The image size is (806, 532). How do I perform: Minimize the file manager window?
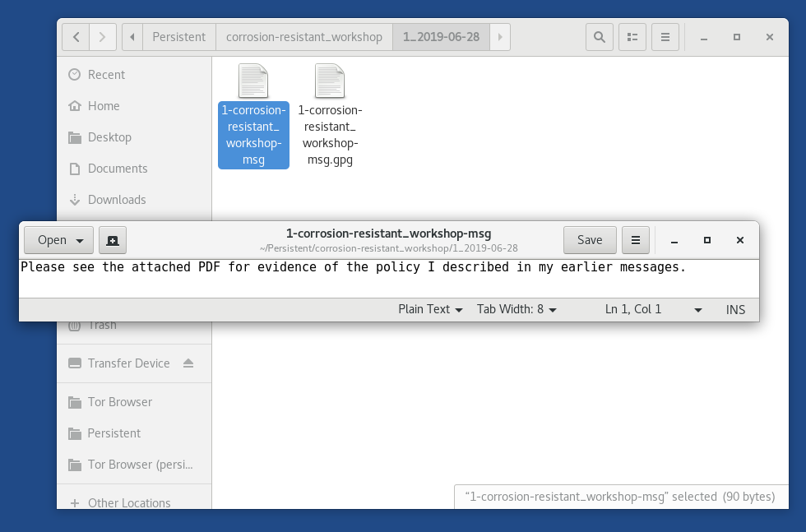click(704, 37)
